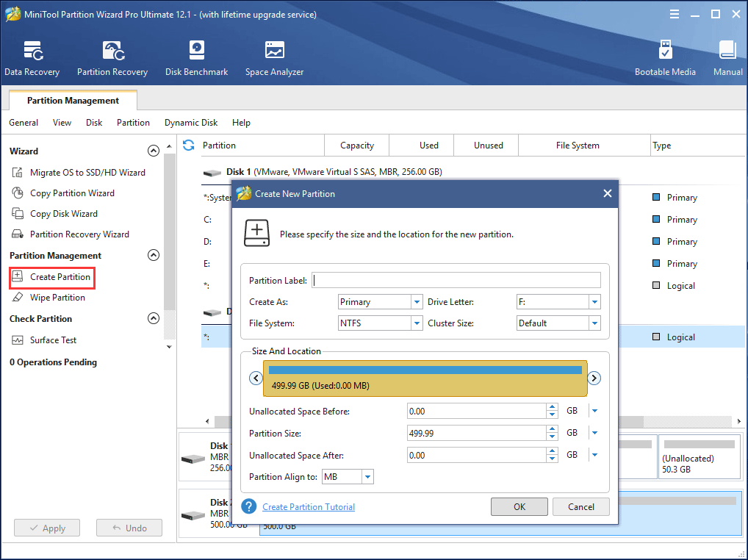This screenshot has width=748, height=560.
Task: Open the hamburger menu in the title bar
Action: pos(674,14)
